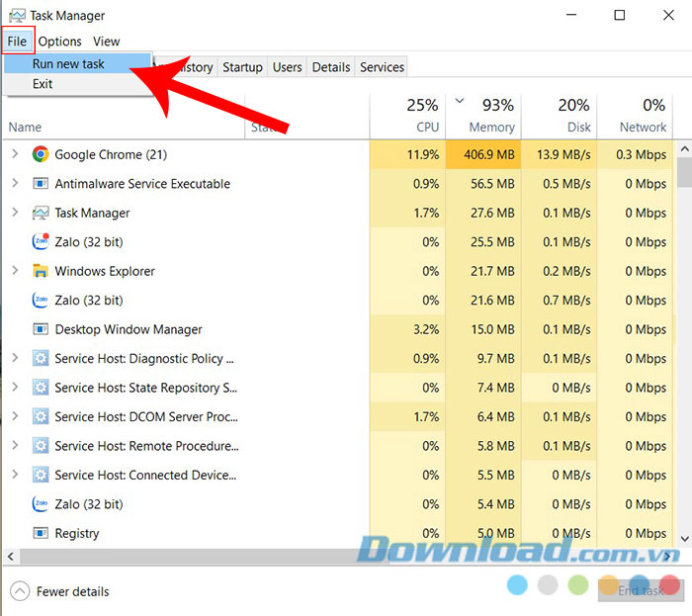Click the Registry process icon
This screenshot has width=692, height=616.
click(41, 533)
